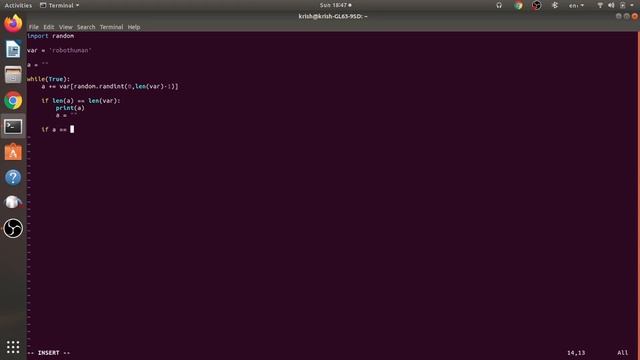Open the Wi-Fi network indicator
The height and width of the screenshot is (360, 640).
600,5
